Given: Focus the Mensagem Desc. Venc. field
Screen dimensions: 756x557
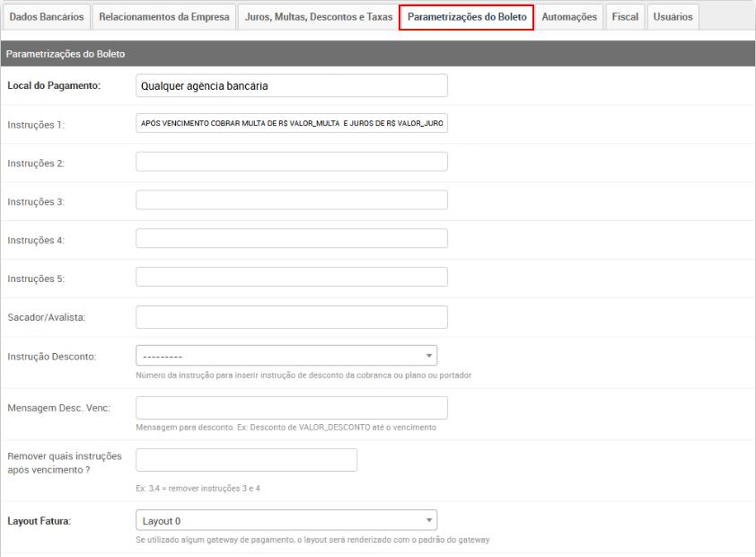Looking at the screenshot, I should pos(292,408).
